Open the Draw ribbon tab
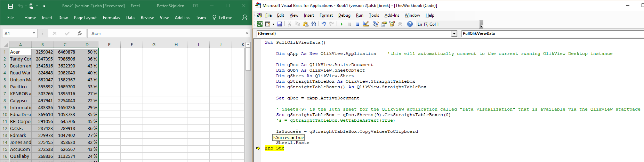This screenshot has width=644, height=162. (x=63, y=18)
